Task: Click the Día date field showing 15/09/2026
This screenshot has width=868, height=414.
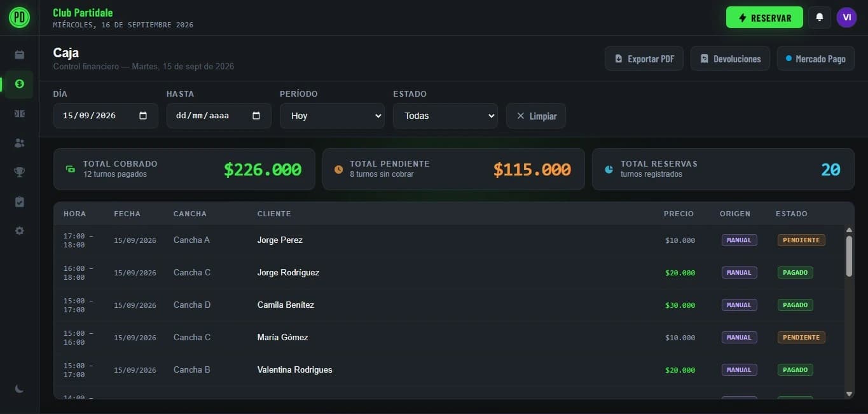Action: 106,116
